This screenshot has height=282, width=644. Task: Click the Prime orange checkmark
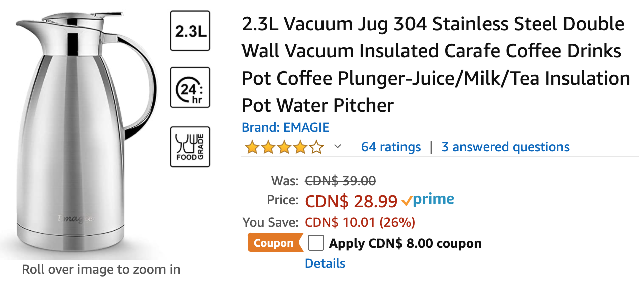[x=407, y=201]
